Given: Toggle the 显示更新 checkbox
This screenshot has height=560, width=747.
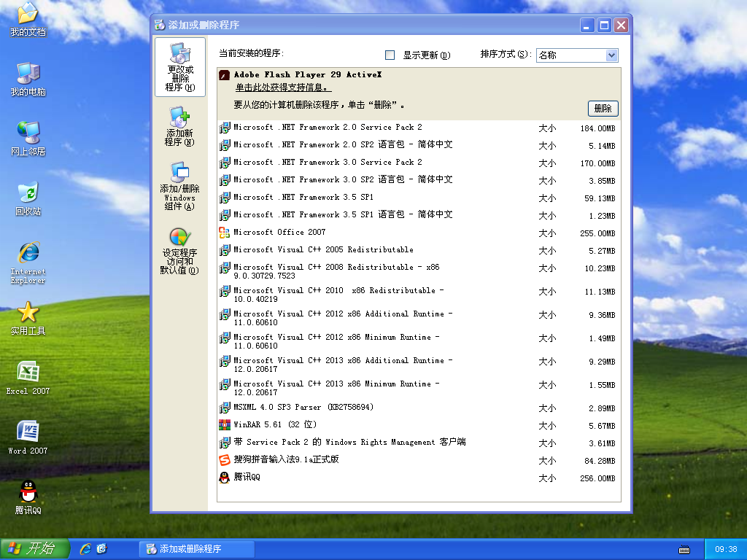Looking at the screenshot, I should point(390,55).
